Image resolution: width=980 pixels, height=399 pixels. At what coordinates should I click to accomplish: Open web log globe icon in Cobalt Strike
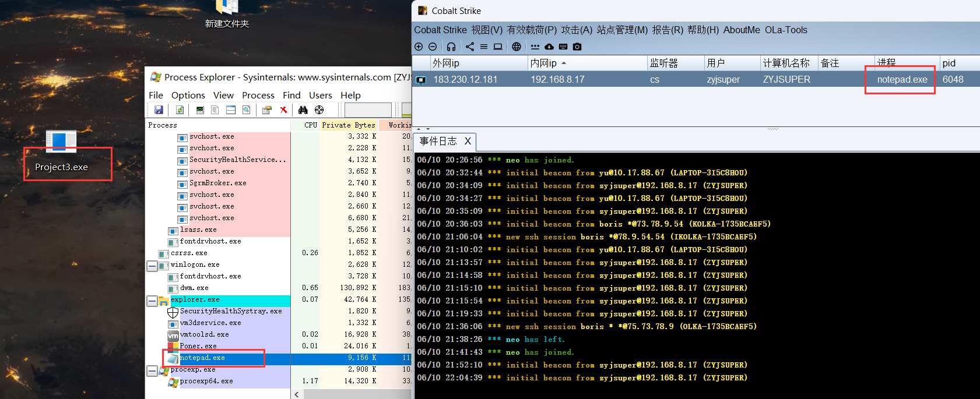coord(517,47)
